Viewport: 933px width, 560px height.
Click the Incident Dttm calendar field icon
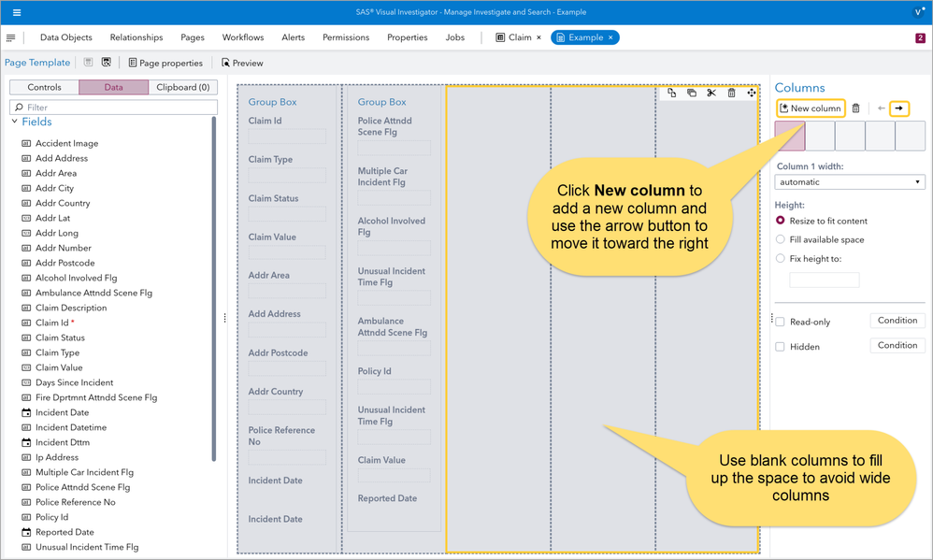26,442
